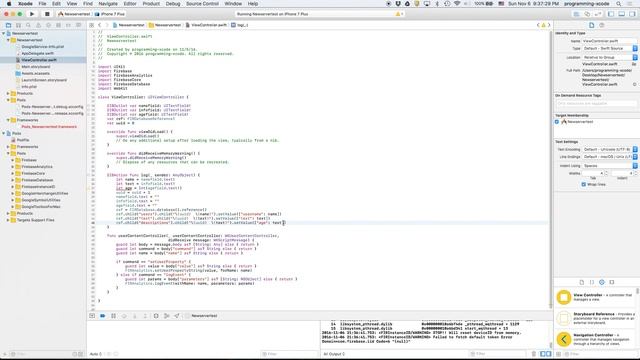The width and height of the screenshot is (640, 360).
Task: Open the Source Control menu
Action: (x=202, y=4)
